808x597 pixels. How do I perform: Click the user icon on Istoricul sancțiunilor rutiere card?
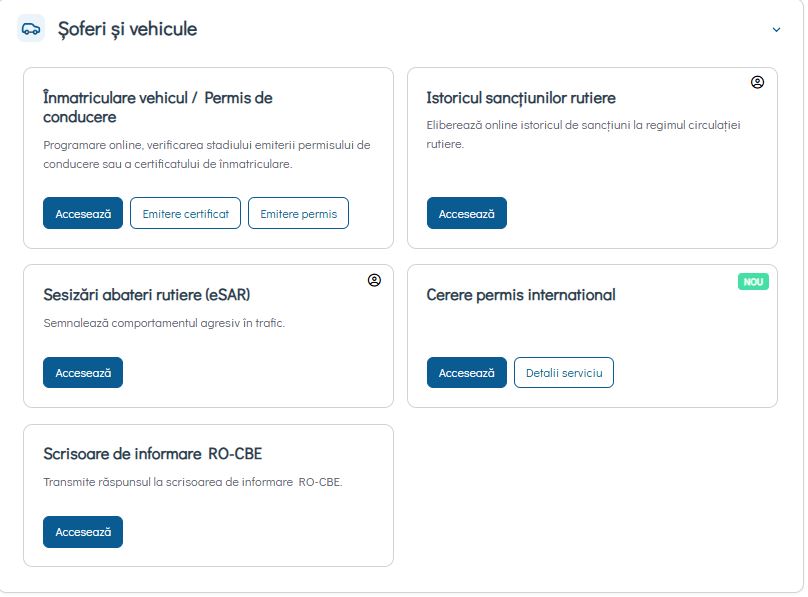[757, 83]
